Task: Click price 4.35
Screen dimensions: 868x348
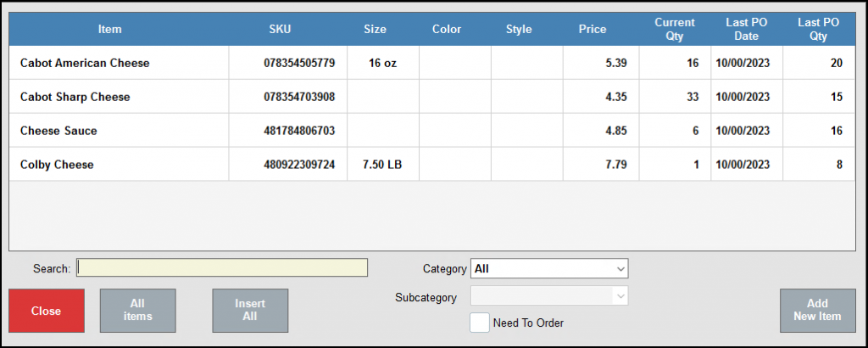Action: (x=616, y=97)
